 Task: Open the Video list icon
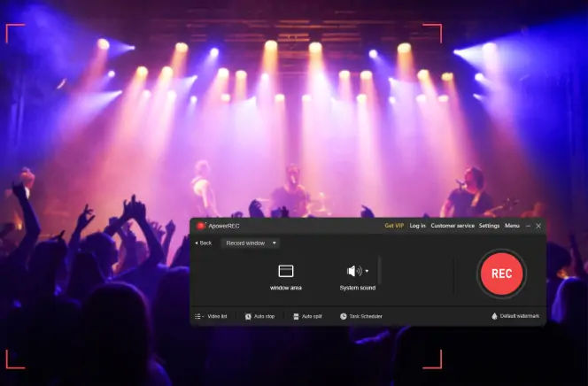tap(198, 316)
